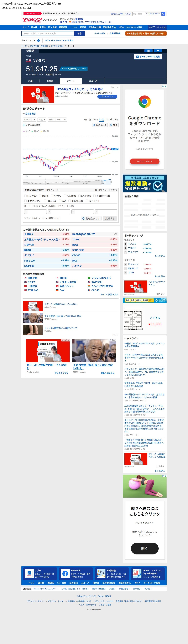Expand footer 米国株 menu
The height and width of the screenshot is (644, 188).
tap(113, 589)
